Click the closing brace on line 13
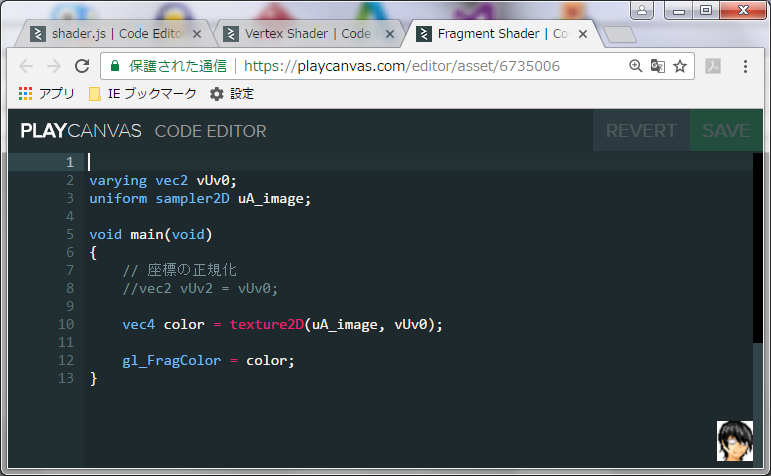Viewport: 771px width, 476px height. click(93, 379)
